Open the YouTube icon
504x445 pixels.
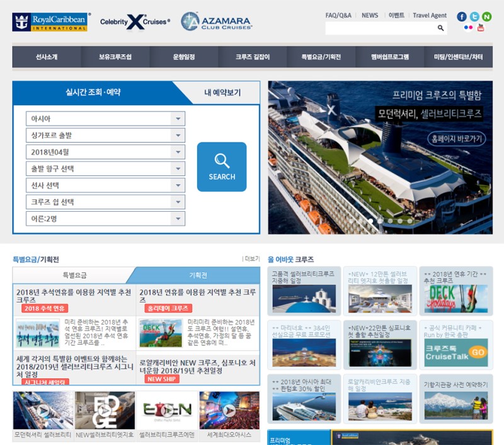click(481, 28)
